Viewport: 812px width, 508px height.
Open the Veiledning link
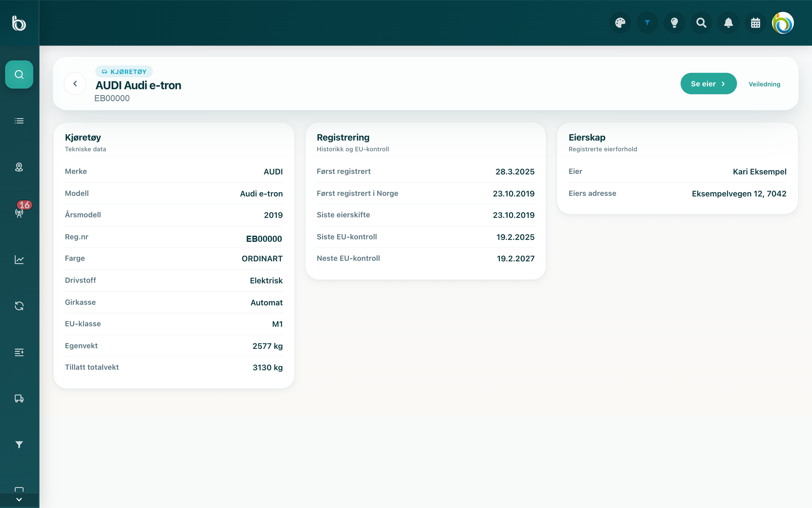click(764, 84)
